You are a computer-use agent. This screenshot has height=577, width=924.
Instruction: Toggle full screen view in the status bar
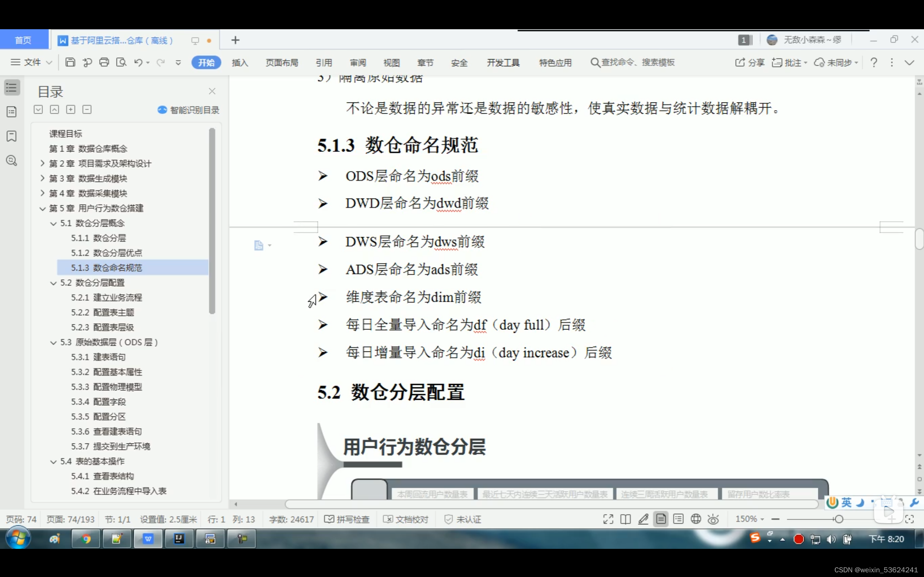click(608, 519)
